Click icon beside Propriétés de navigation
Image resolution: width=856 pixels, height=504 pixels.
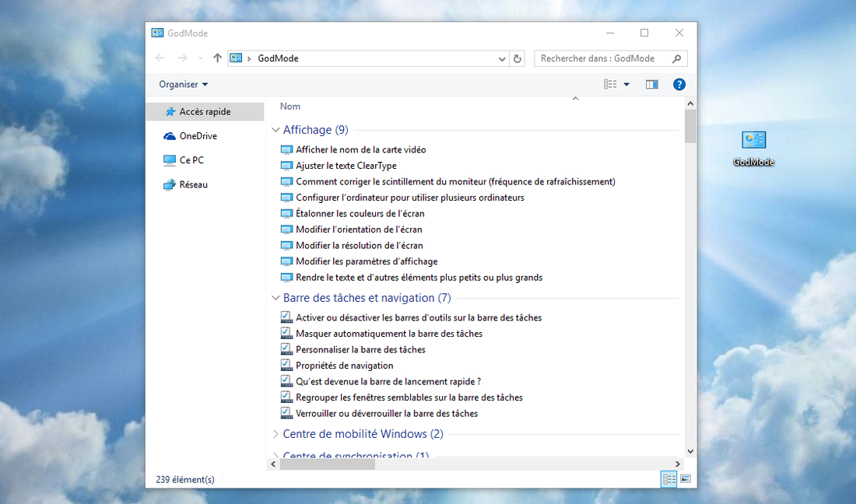click(286, 365)
